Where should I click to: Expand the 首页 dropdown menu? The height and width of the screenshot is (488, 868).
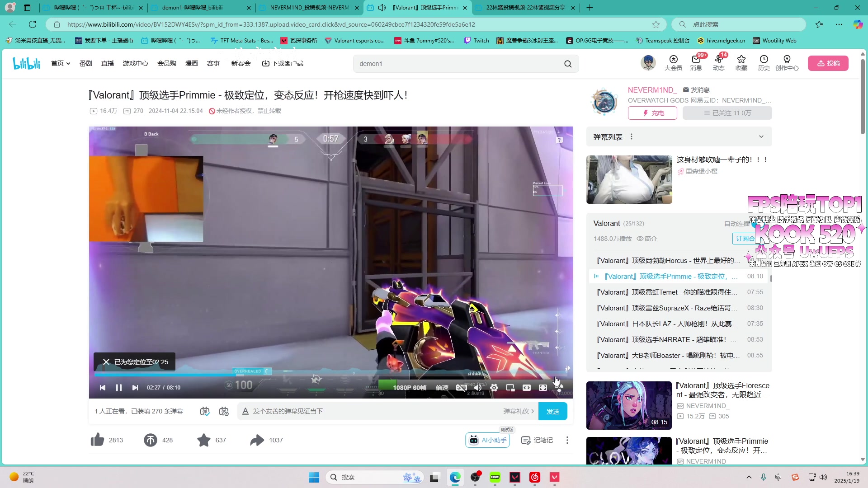point(61,63)
